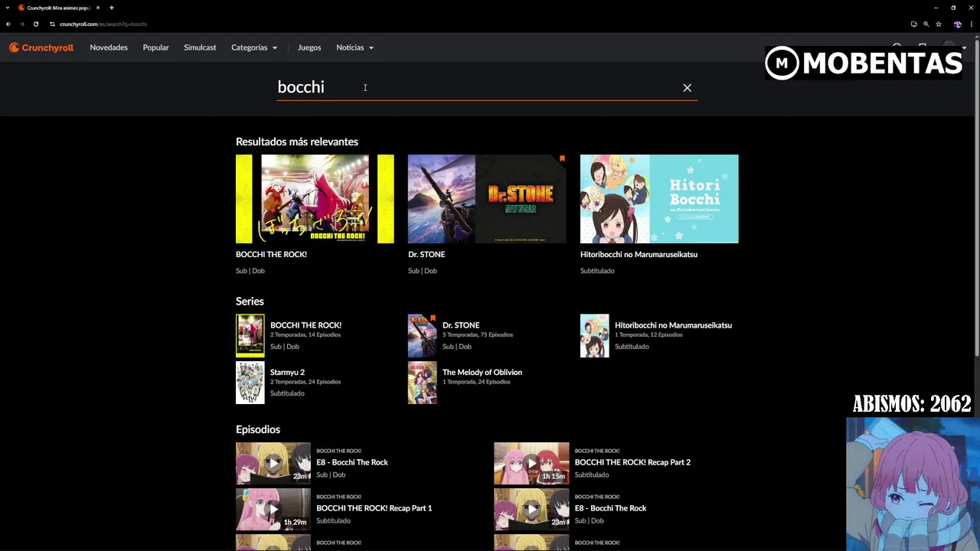Viewport: 980px width, 551px height.
Task: Open the purple browser profile icon
Action: tap(957, 24)
